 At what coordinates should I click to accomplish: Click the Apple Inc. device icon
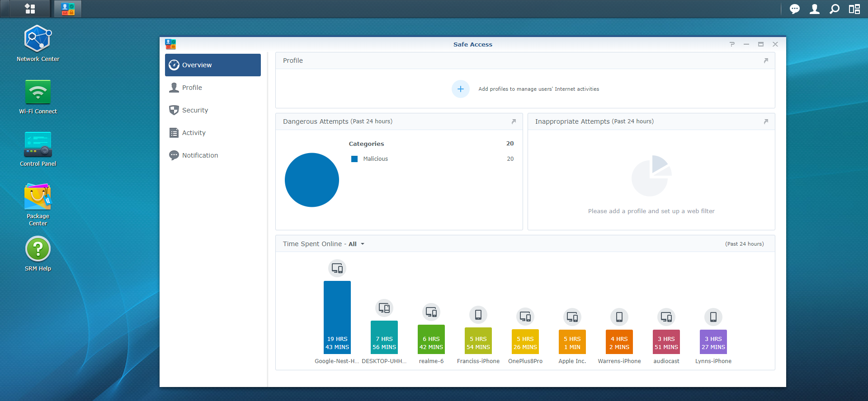(572, 317)
